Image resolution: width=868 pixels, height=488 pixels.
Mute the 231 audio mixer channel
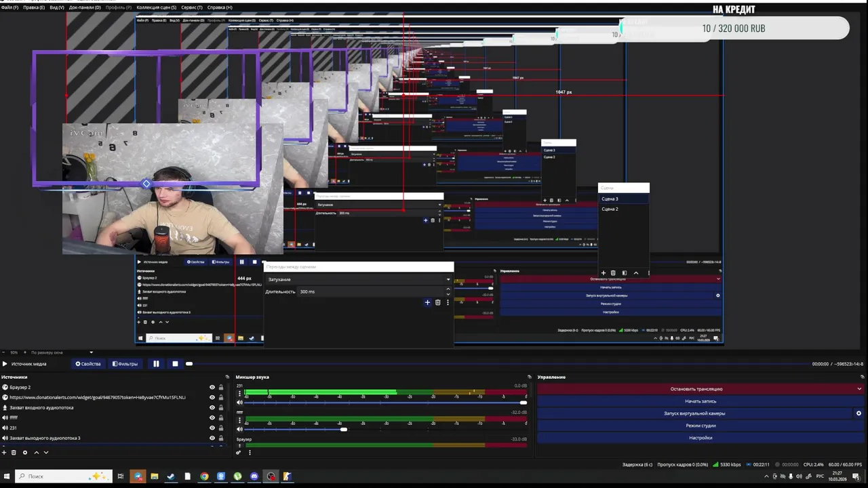tap(239, 403)
